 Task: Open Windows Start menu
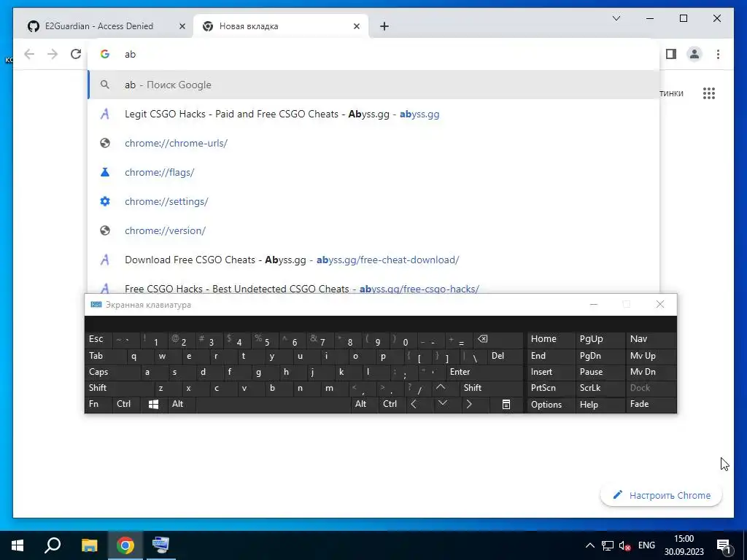coord(18,545)
